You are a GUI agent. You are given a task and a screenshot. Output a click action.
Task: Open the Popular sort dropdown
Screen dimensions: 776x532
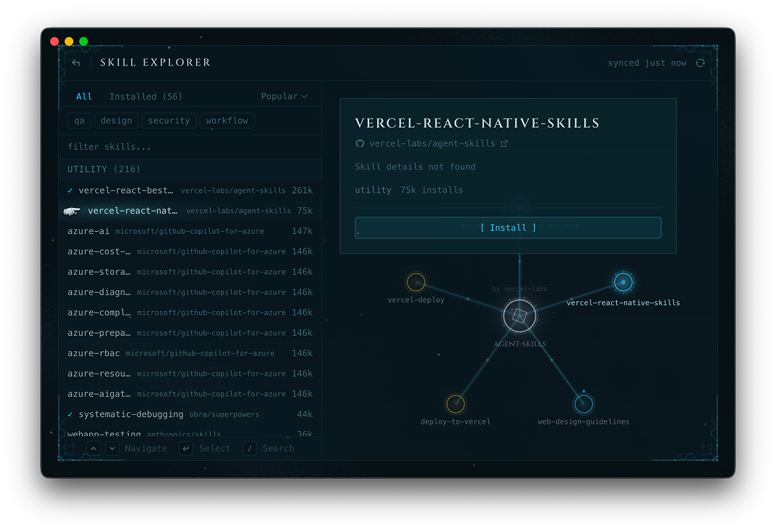284,96
